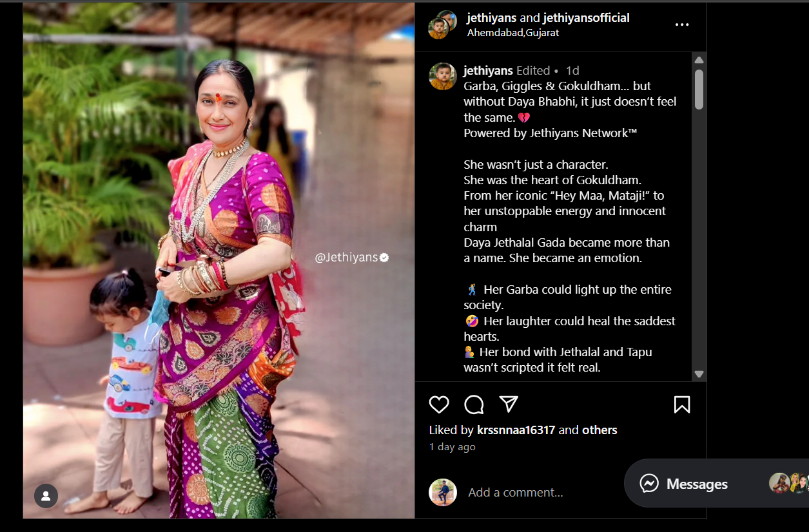Image resolution: width=809 pixels, height=532 pixels.
Task: Like the post with the heart icon
Action: click(x=439, y=404)
